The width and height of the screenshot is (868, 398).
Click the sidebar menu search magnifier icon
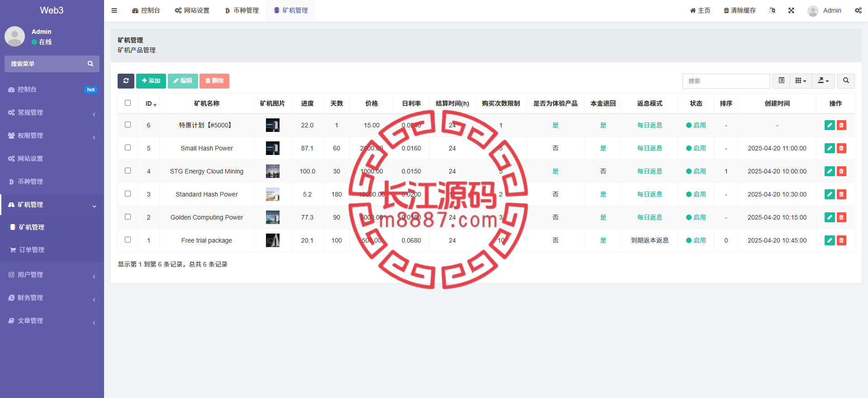[90, 64]
